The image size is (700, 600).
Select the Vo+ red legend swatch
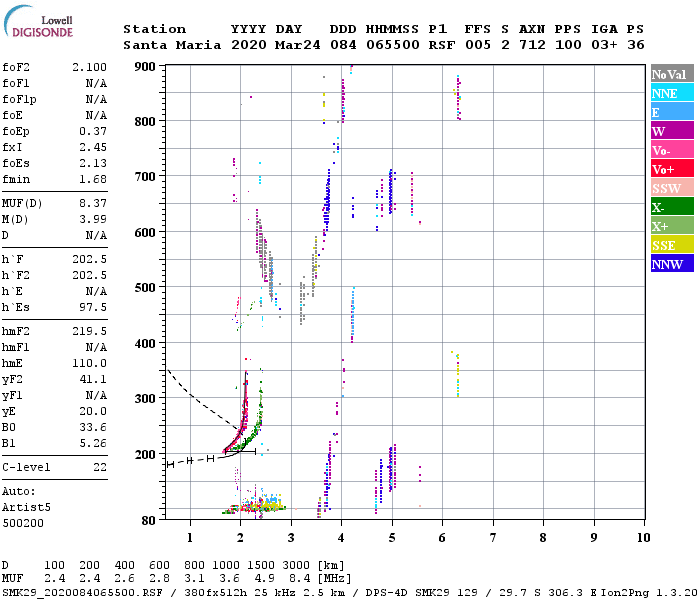(x=672, y=169)
